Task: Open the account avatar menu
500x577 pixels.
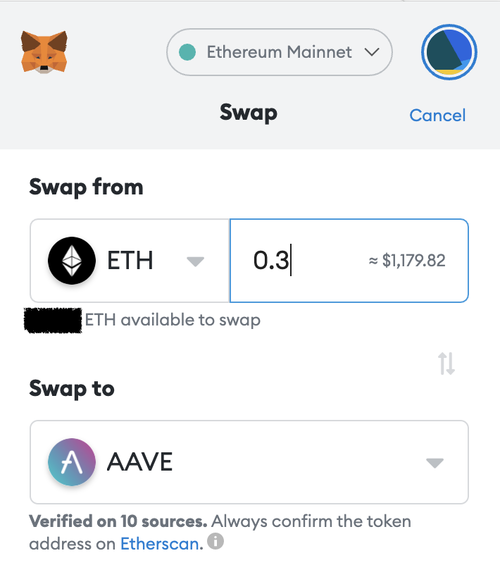Action: point(449,52)
